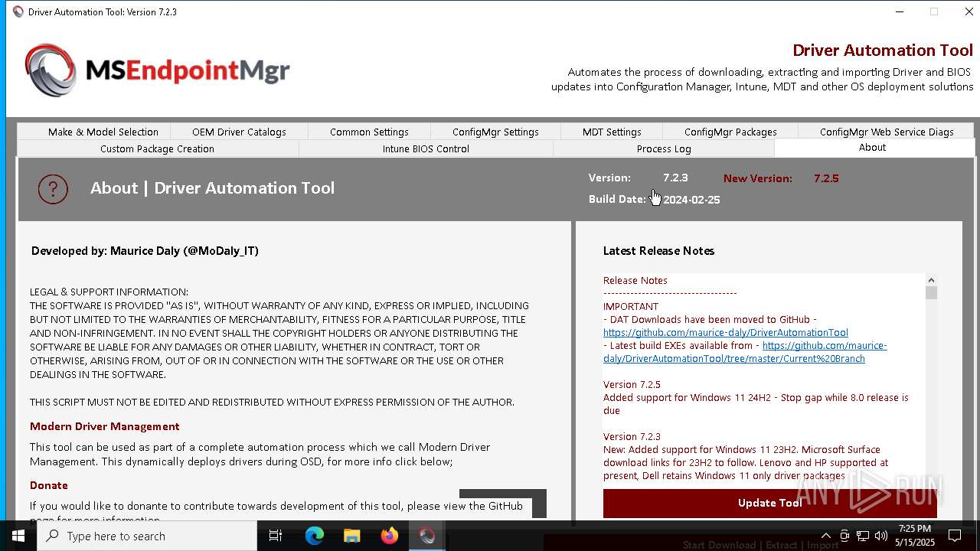This screenshot has height=551, width=980.
Task: Click the Version 7.2.3 value in header
Action: (675, 178)
